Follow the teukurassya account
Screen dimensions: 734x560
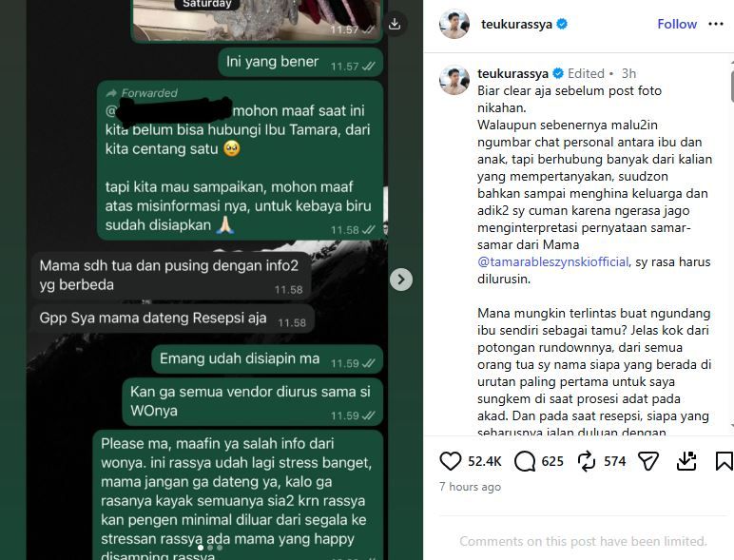point(677,24)
